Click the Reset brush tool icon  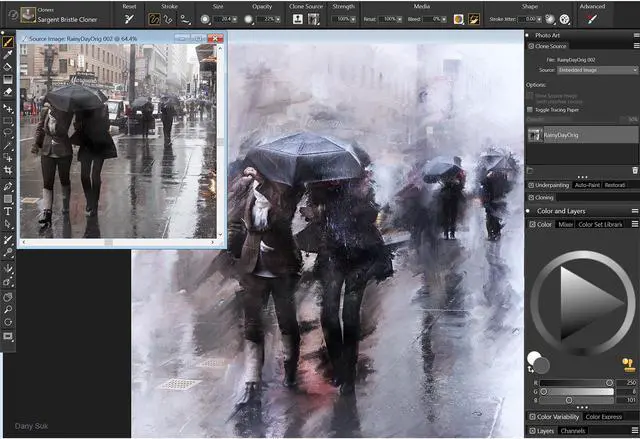pyautogui.click(x=130, y=19)
